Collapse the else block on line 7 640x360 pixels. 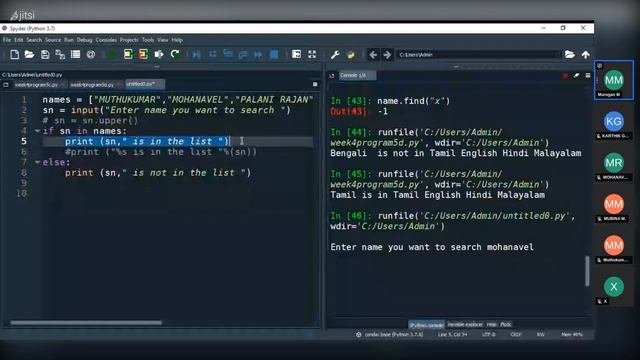pos(37,162)
